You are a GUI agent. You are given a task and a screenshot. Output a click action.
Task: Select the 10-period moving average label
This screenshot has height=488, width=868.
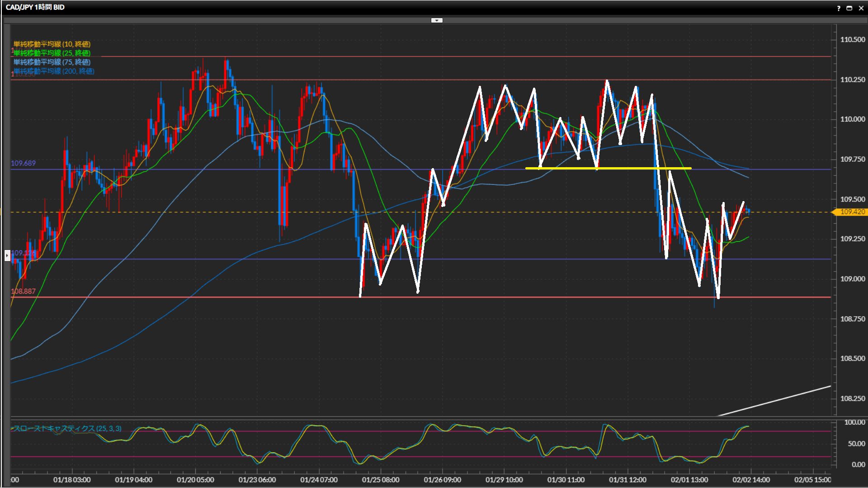(x=52, y=44)
